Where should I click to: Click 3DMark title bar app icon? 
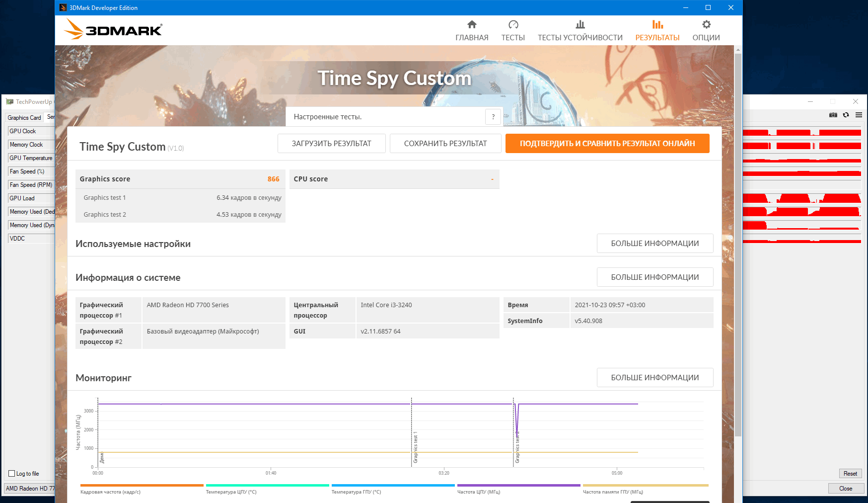tap(63, 7)
